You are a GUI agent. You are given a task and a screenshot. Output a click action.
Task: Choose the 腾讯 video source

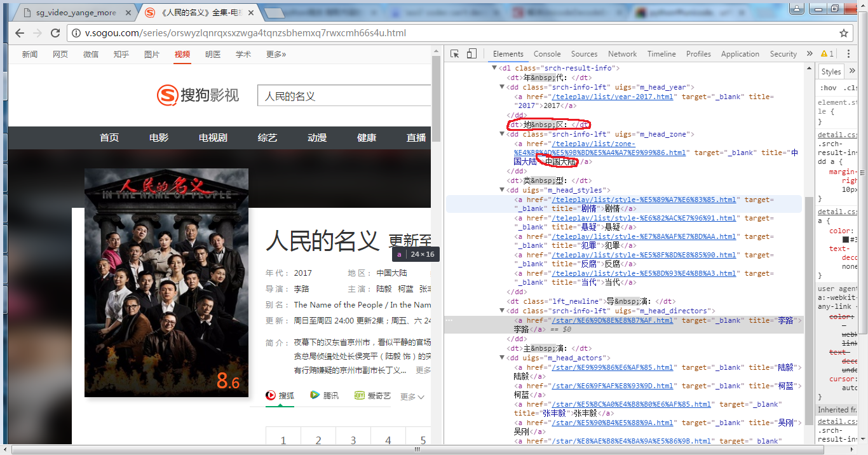click(324, 395)
